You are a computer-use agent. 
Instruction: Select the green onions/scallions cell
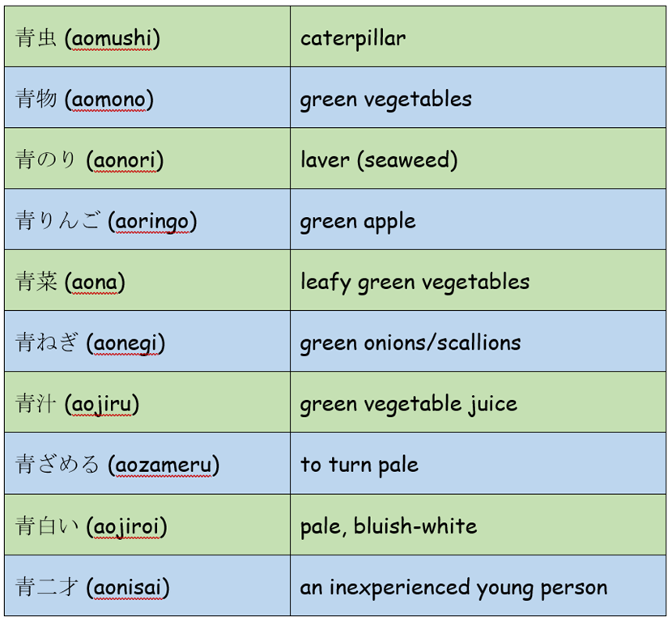[x=478, y=341]
